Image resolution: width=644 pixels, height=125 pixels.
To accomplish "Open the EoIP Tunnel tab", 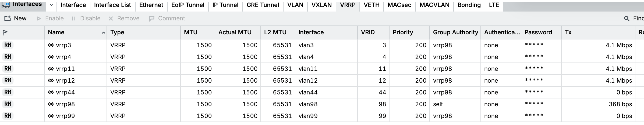I will pyautogui.click(x=188, y=5).
